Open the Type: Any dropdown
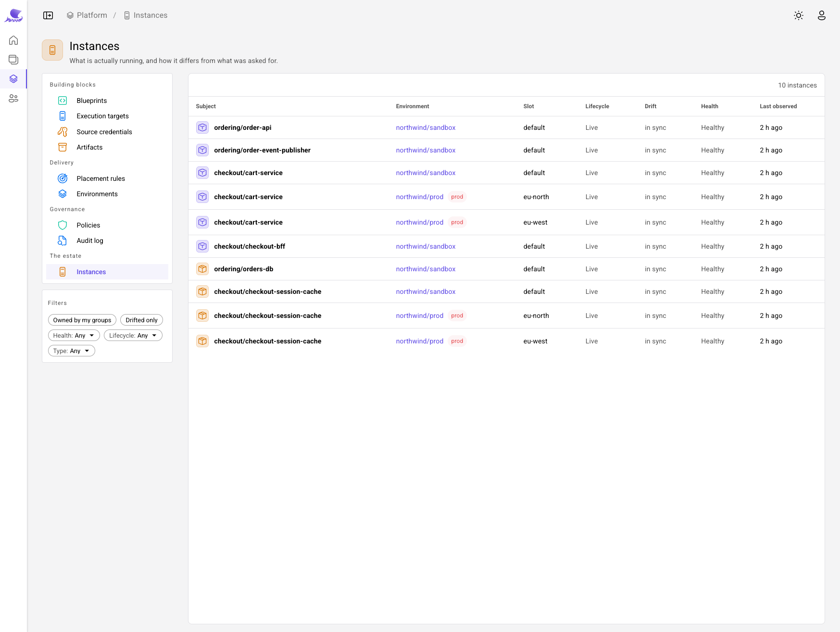840x632 pixels. pyautogui.click(x=72, y=351)
